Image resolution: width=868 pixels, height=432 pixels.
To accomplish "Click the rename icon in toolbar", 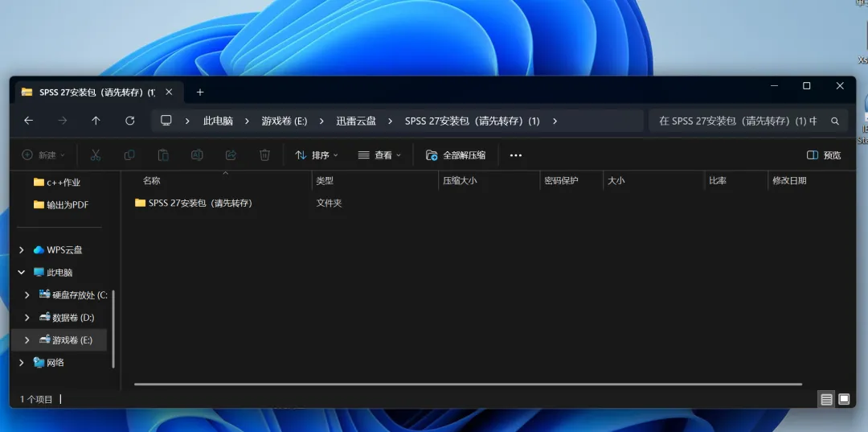I will pyautogui.click(x=197, y=155).
